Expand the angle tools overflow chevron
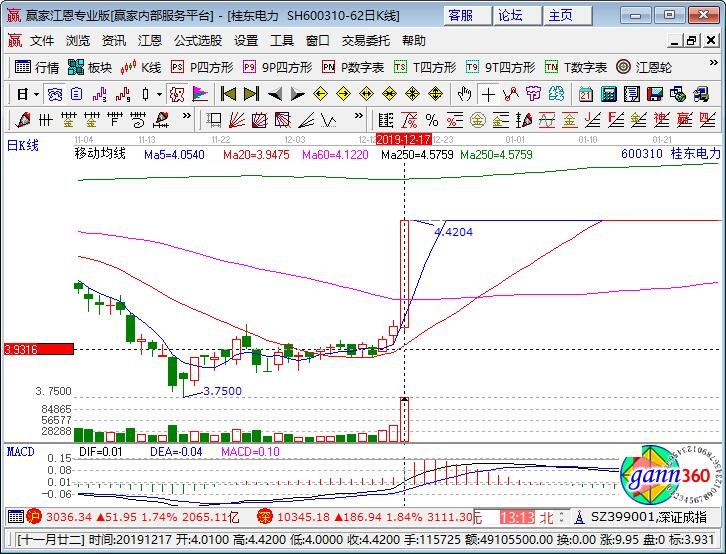726x554 pixels. point(358,116)
